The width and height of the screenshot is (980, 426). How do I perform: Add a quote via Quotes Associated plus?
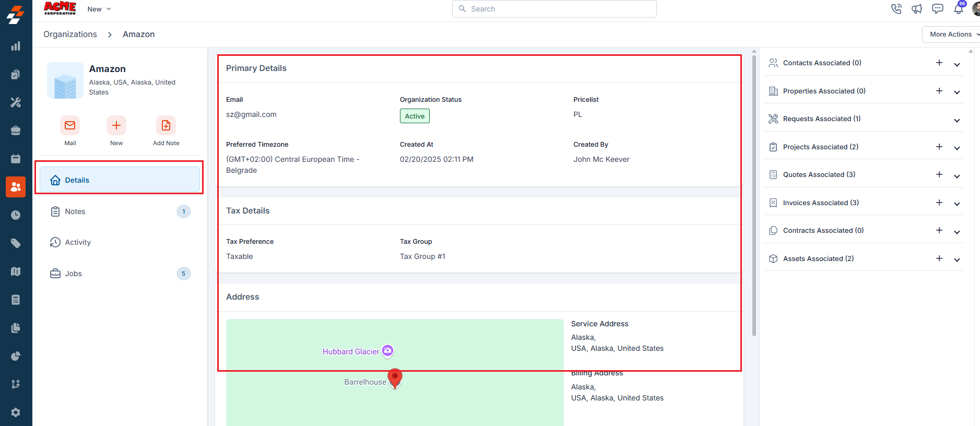[939, 174]
